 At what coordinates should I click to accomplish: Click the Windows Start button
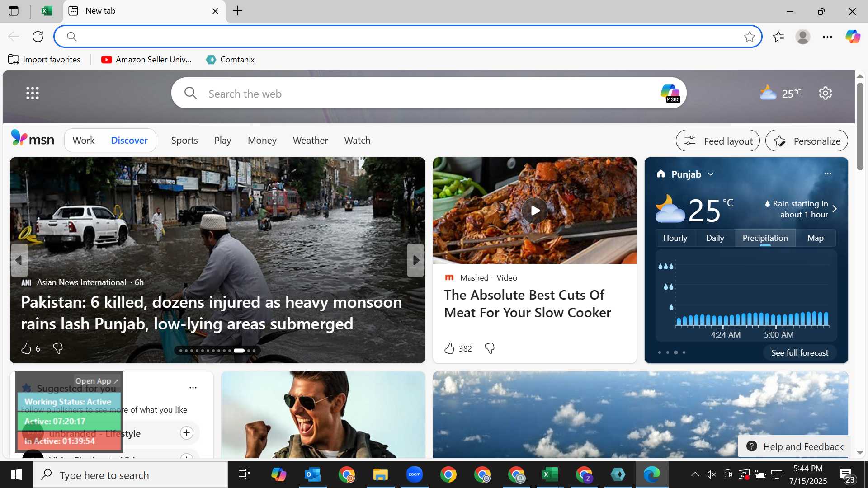click(16, 474)
